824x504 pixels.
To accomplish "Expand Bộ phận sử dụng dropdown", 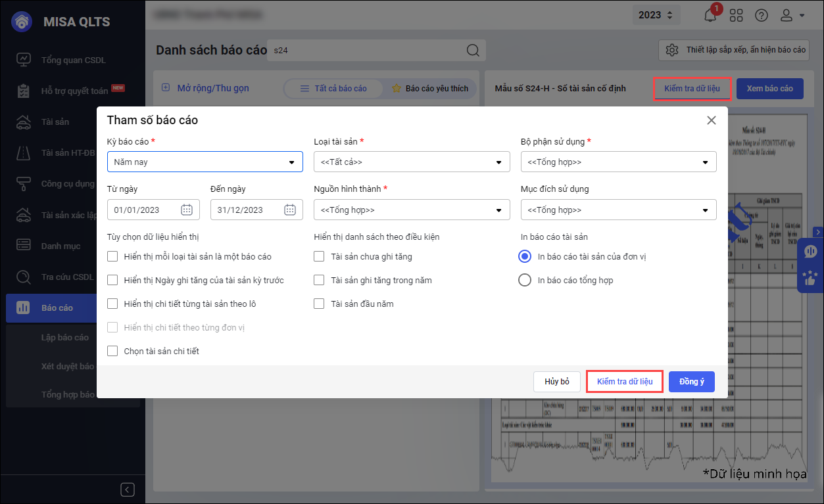I will click(618, 162).
